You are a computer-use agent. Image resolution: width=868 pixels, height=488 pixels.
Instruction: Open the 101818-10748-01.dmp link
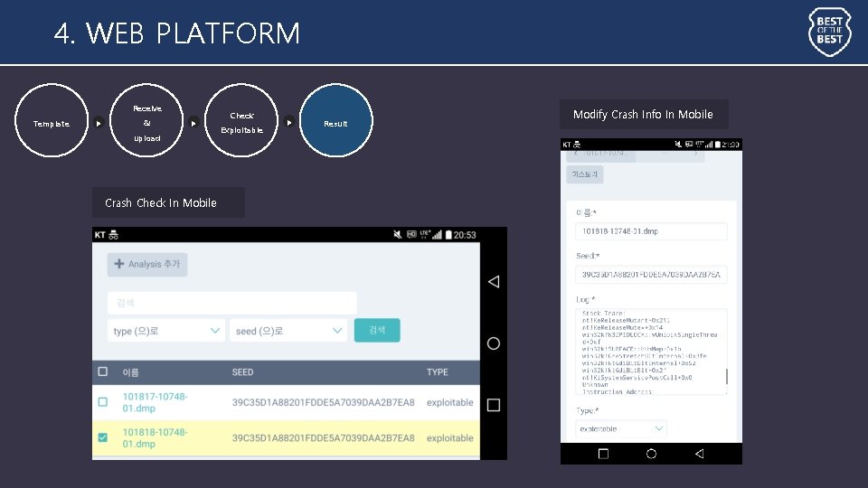click(x=155, y=437)
